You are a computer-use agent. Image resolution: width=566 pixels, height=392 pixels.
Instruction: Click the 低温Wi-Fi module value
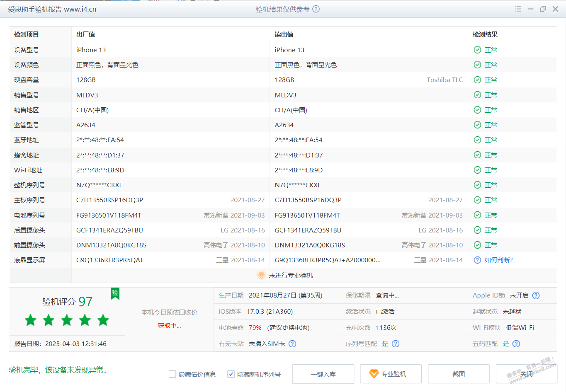click(x=520, y=327)
